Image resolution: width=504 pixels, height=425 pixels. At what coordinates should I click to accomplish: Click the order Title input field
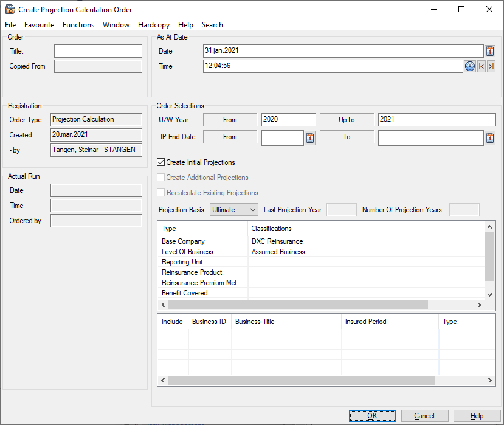click(x=98, y=51)
